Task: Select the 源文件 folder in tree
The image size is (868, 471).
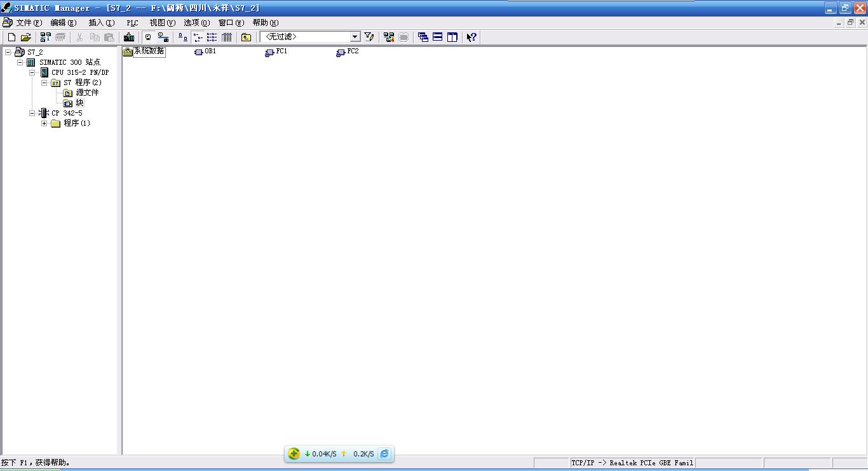Action: pos(87,93)
